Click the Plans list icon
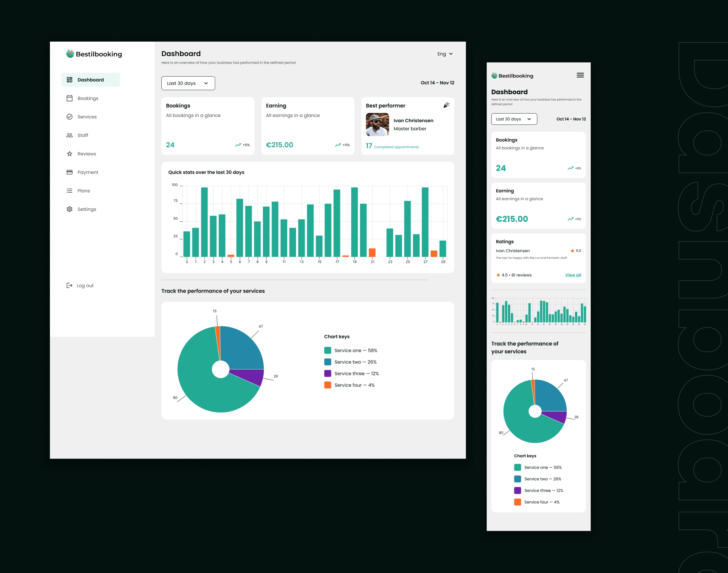The height and width of the screenshot is (573, 728). pos(69,191)
